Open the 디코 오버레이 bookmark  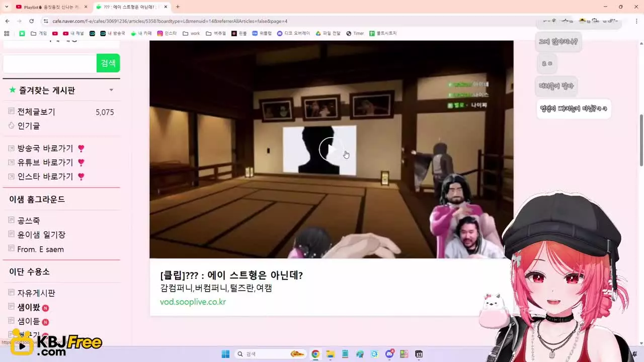click(x=294, y=33)
